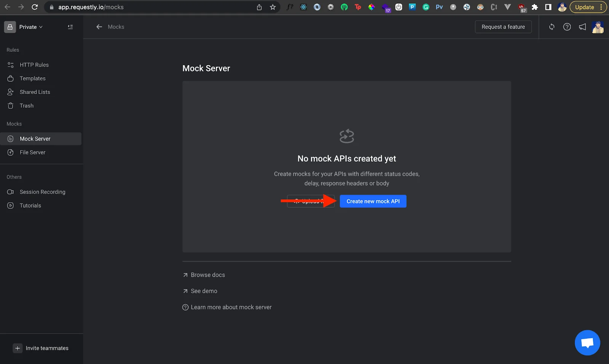This screenshot has height=364, width=609.
Task: Click the Tp extension icon
Action: [x=358, y=7]
